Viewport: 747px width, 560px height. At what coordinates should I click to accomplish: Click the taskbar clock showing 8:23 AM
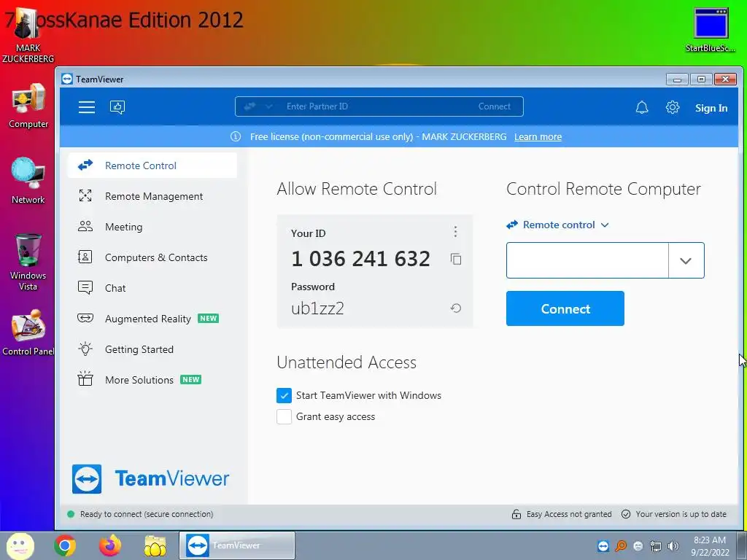pyautogui.click(x=710, y=545)
